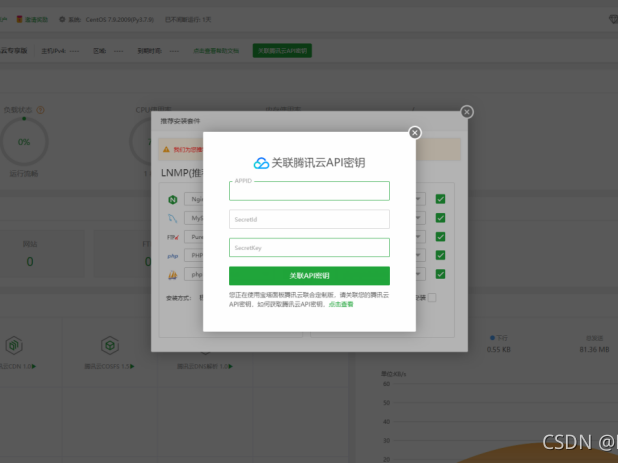
Task: Open the 腾讯云COSFS 1.5 plugin label
Action: [109, 367]
